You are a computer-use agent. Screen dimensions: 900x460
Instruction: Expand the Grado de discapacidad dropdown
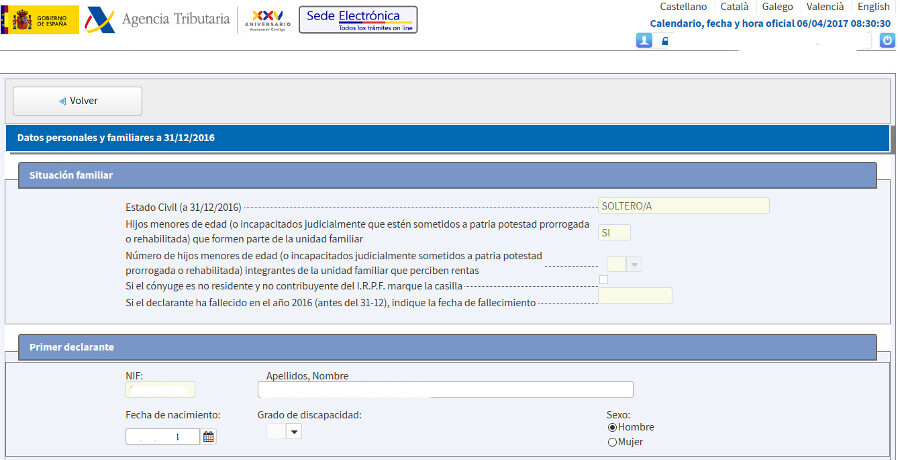click(x=293, y=431)
